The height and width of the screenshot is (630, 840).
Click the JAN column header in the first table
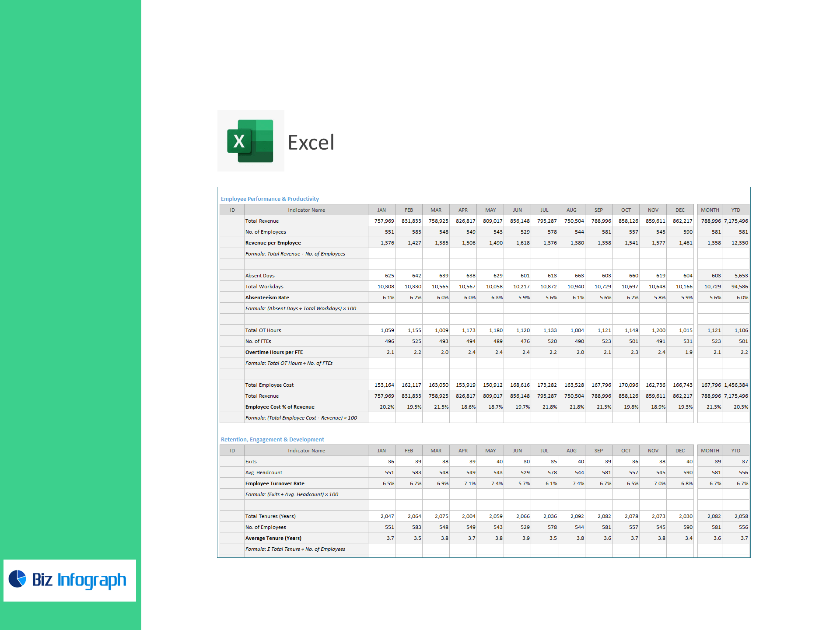click(x=381, y=210)
